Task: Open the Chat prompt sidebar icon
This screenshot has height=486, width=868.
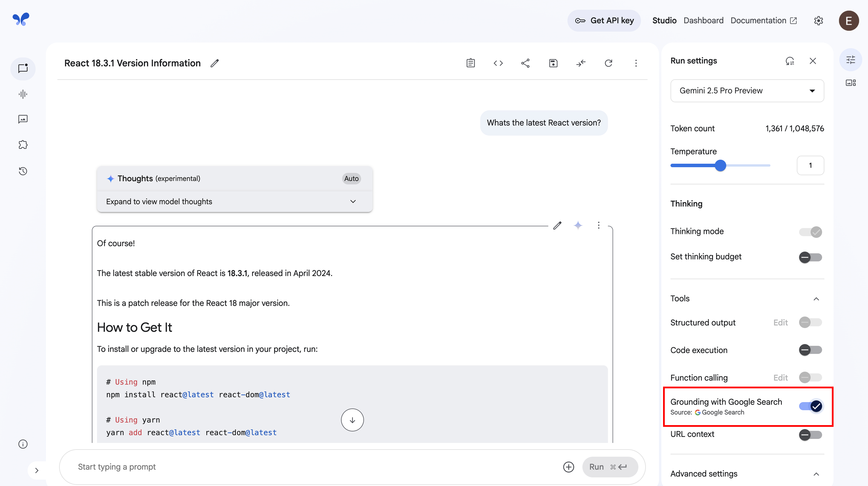Action: coord(23,69)
